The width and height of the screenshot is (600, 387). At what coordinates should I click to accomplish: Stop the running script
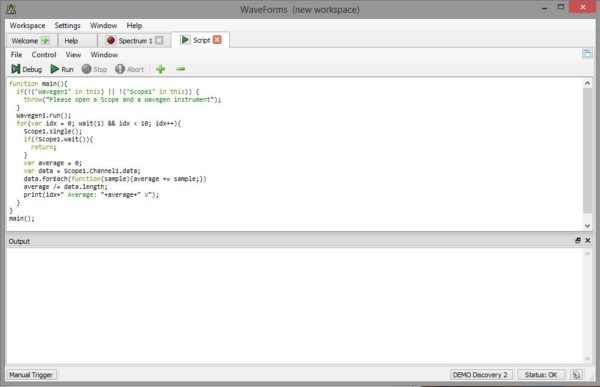click(x=94, y=69)
